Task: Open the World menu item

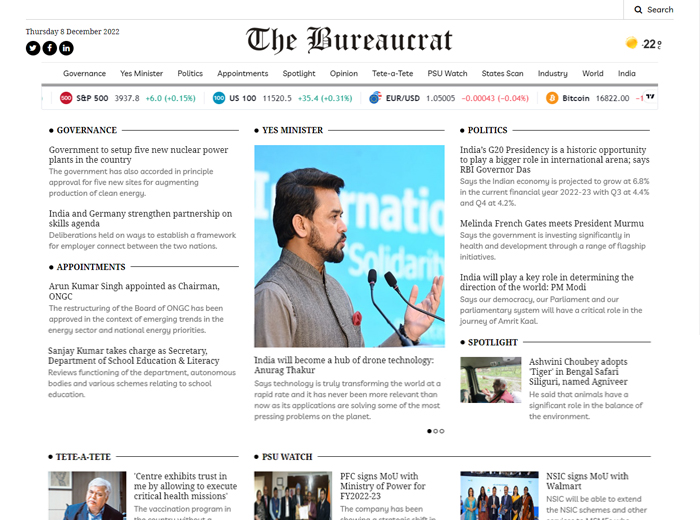Action: tap(593, 74)
